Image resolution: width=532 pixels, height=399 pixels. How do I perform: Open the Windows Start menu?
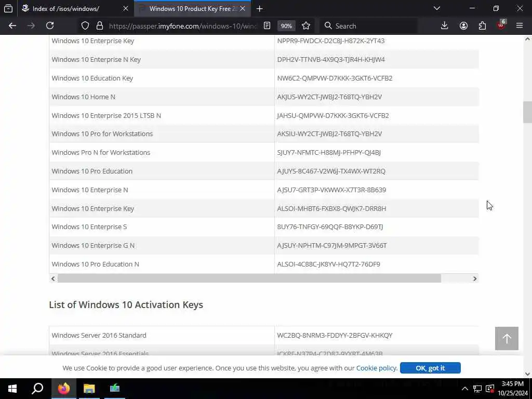[12, 389]
